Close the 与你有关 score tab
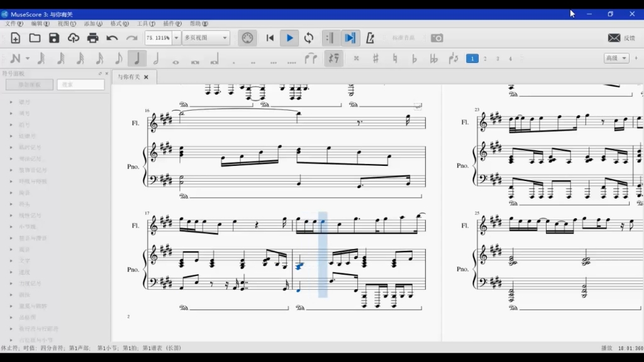 146,77
